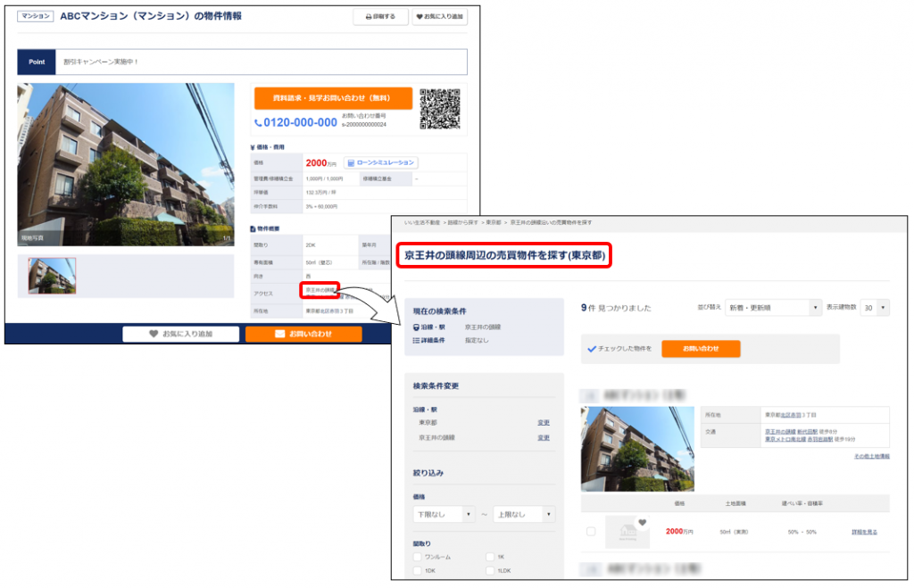Click the calculator icon for ローンシミュレーション
This screenshot has height=588, width=914.
pos(351,163)
